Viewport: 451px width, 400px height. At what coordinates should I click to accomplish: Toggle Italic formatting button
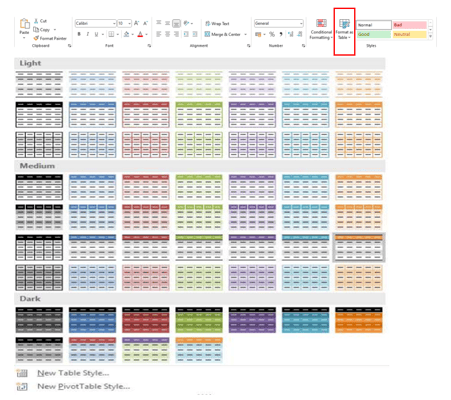coord(88,34)
